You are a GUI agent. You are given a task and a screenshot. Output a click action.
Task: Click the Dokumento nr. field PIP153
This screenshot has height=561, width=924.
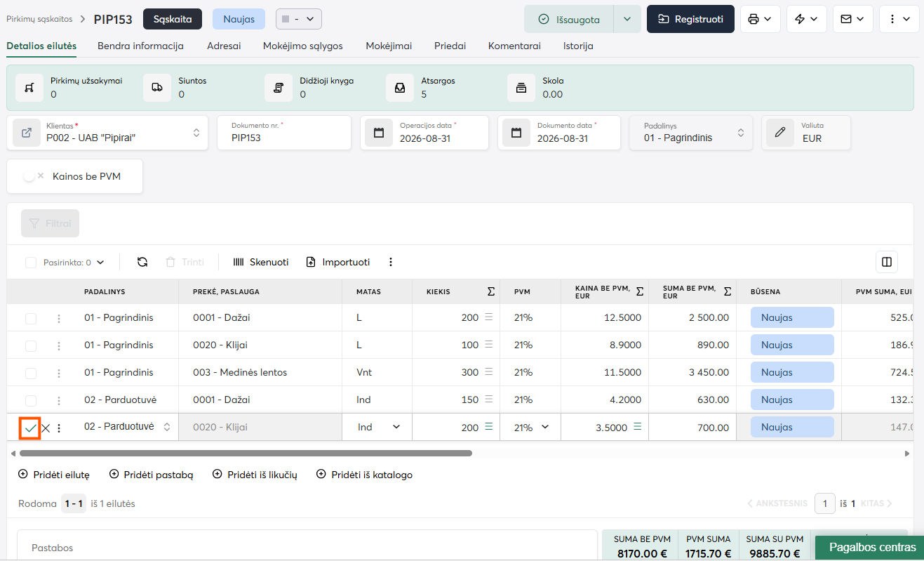click(284, 133)
